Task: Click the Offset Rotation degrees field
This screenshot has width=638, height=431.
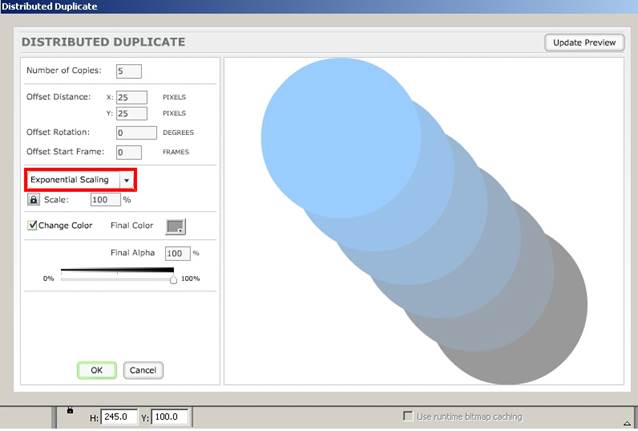Action: pyautogui.click(x=136, y=133)
